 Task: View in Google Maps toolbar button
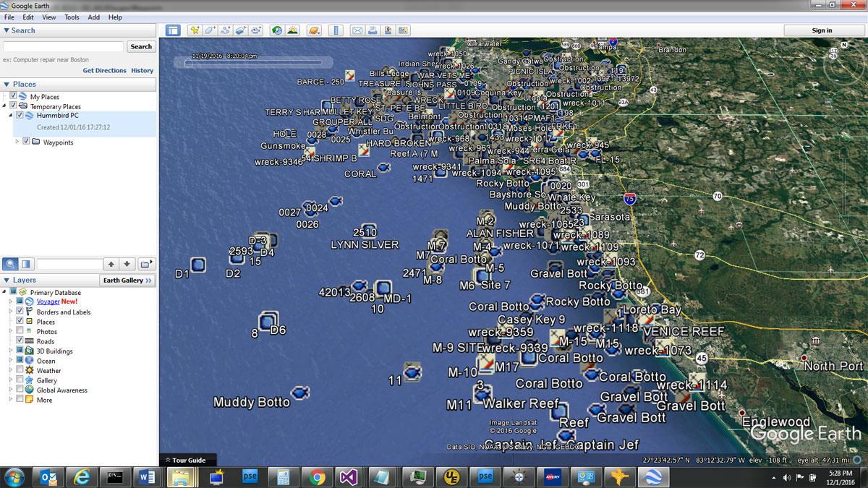tap(403, 30)
